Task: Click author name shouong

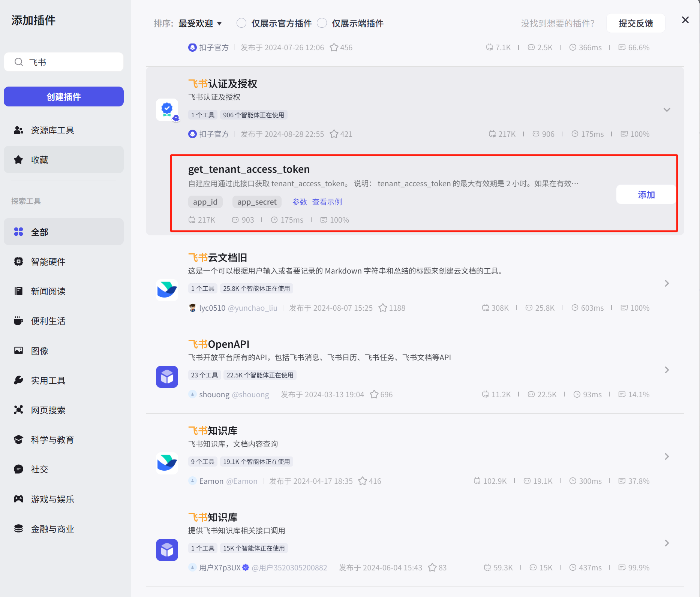Action: tap(214, 394)
